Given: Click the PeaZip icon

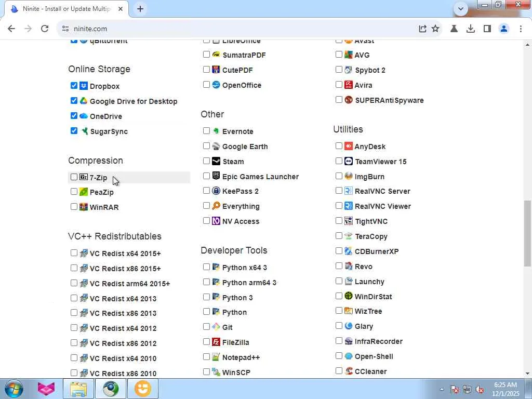Looking at the screenshot, I should [x=84, y=192].
